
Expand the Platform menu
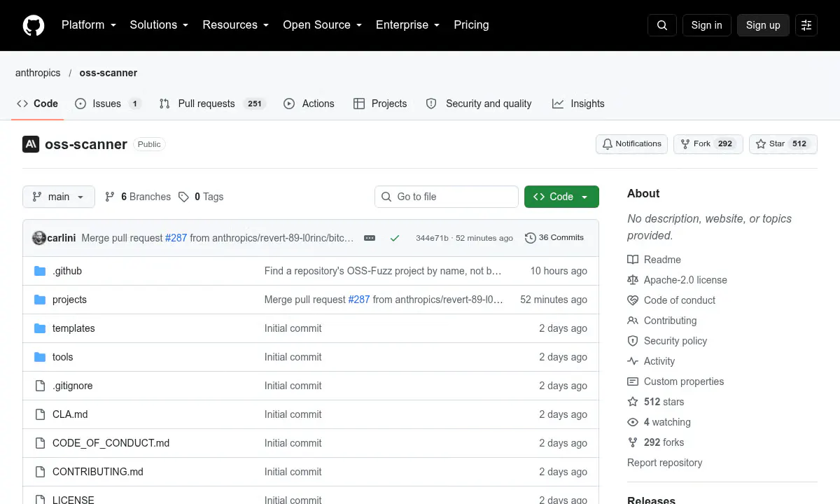[89, 25]
